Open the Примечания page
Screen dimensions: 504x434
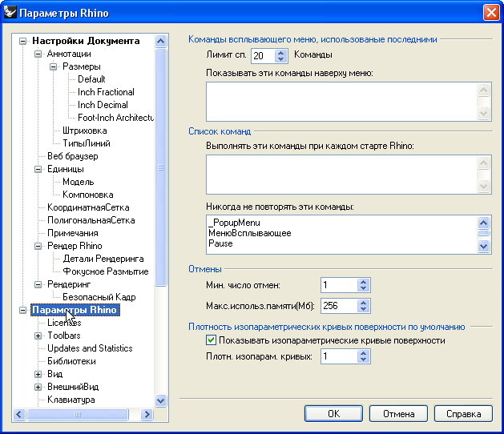[73, 233]
